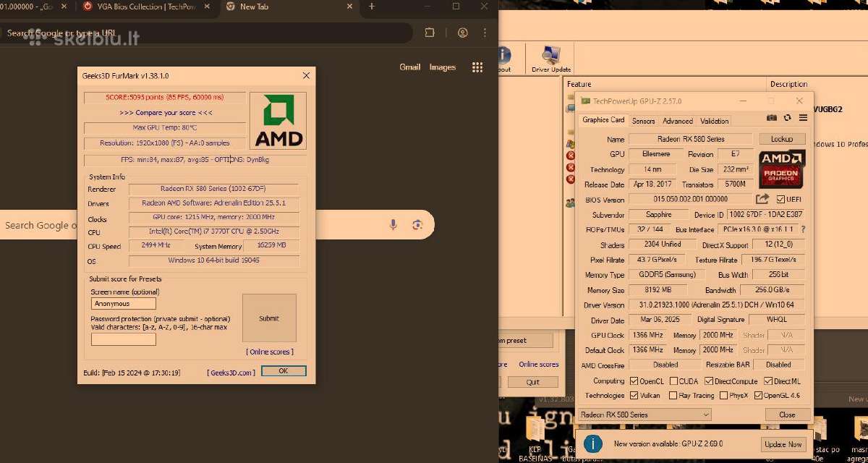Click the password protection input field

point(124,339)
